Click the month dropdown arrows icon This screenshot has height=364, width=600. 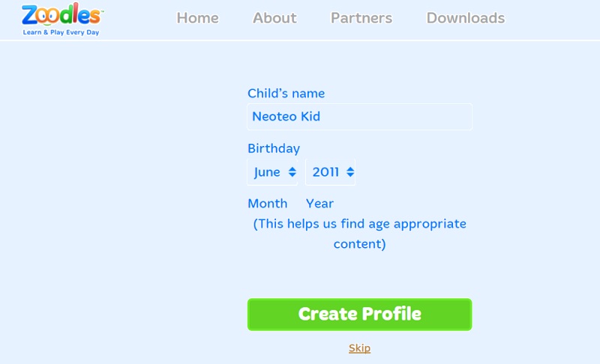pyautogui.click(x=292, y=172)
